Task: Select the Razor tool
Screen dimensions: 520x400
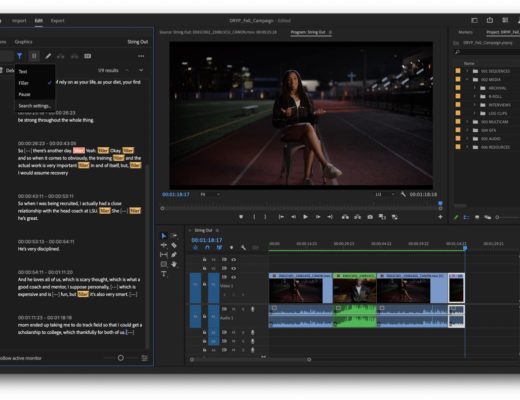Action: pos(174,245)
